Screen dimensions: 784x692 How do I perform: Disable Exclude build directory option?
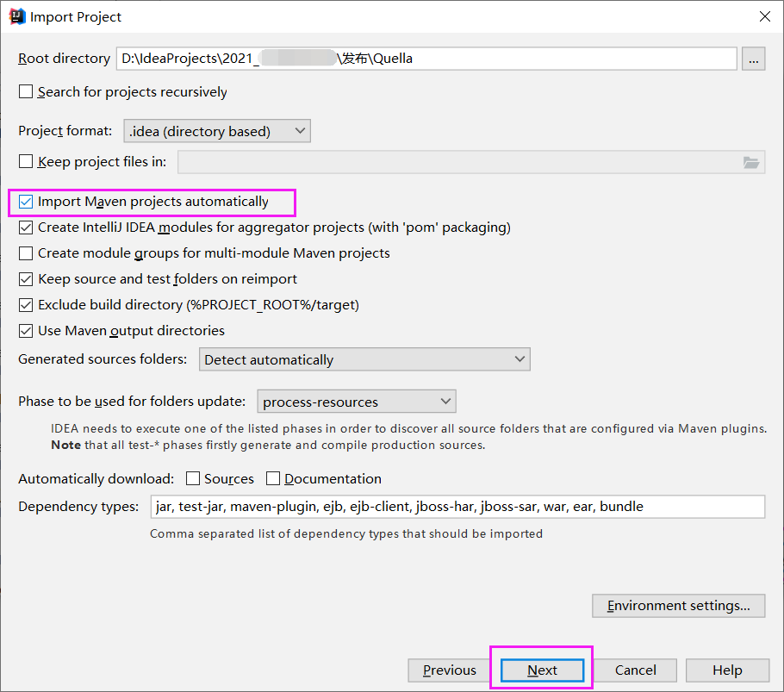[26, 304]
